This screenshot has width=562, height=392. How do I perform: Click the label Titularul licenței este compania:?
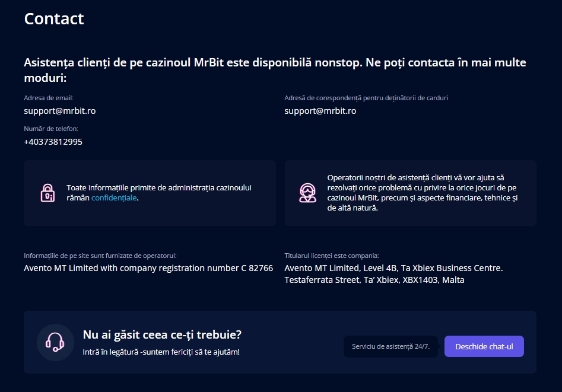pyautogui.click(x=332, y=256)
